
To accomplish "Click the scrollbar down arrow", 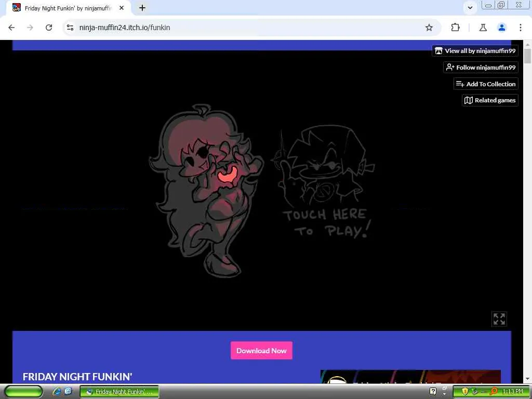I will tap(527, 379).
